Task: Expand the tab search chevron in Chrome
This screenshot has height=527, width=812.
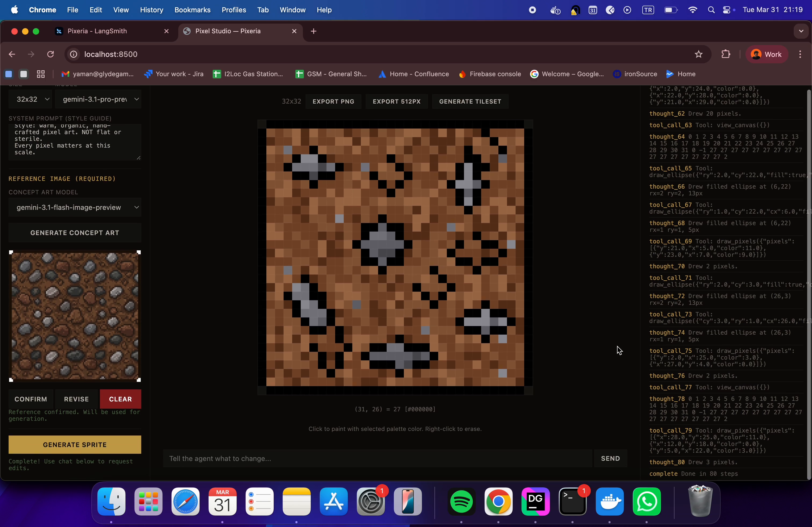Action: click(x=801, y=31)
